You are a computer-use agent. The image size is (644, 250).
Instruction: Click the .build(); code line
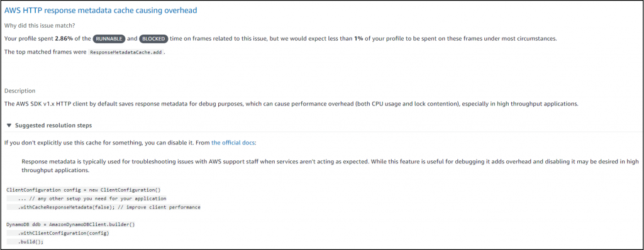(x=30, y=242)
